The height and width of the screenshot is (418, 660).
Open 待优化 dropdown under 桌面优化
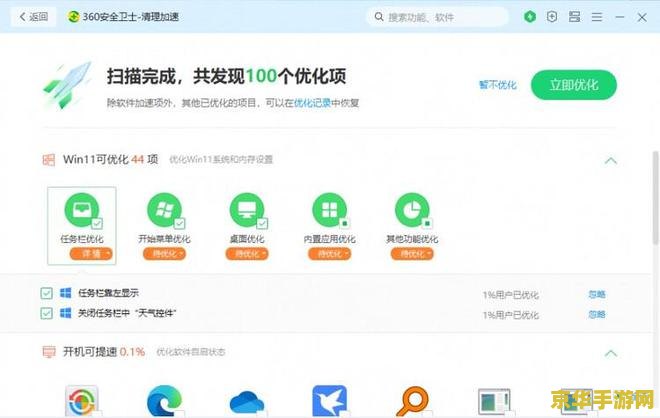coord(247,254)
